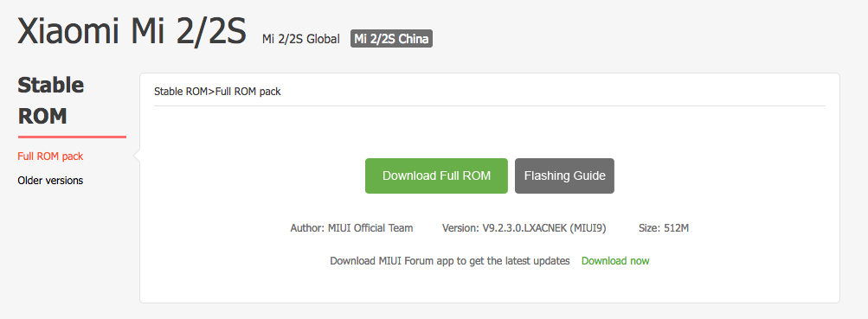Click the Xiaomi Mi 2/2S page title
The image size is (868, 319).
click(x=132, y=31)
